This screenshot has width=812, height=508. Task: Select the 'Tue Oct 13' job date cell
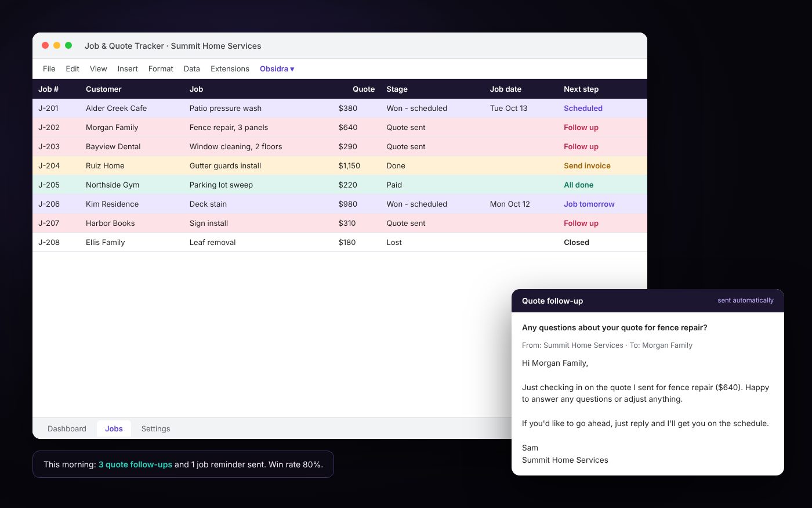pyautogui.click(x=509, y=108)
